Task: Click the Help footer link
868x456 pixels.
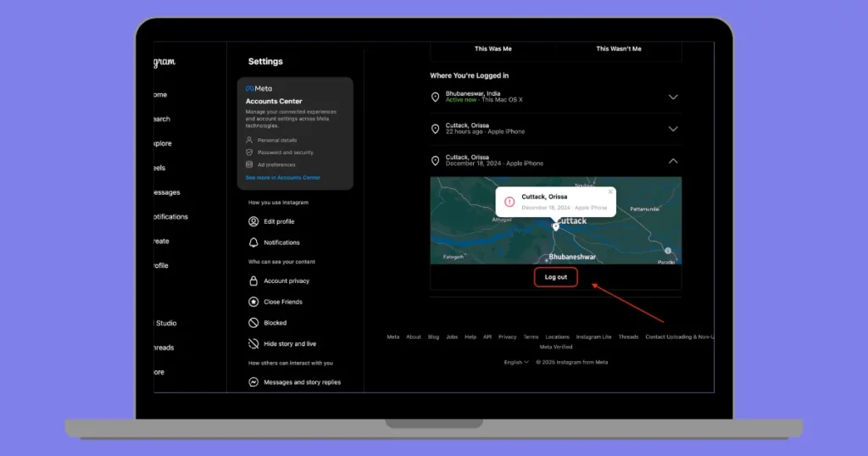Action: pos(470,336)
